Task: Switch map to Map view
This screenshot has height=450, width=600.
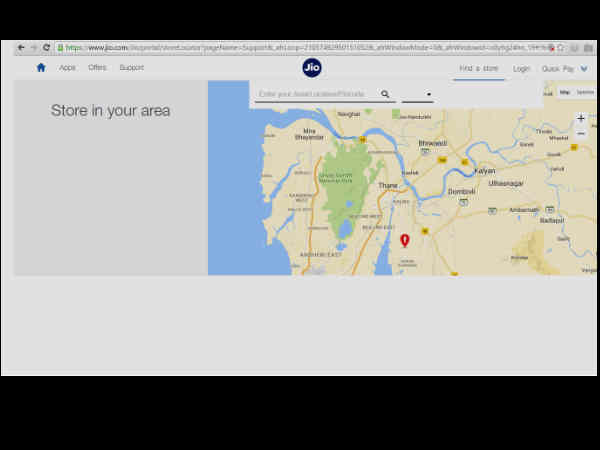Action: pyautogui.click(x=565, y=93)
